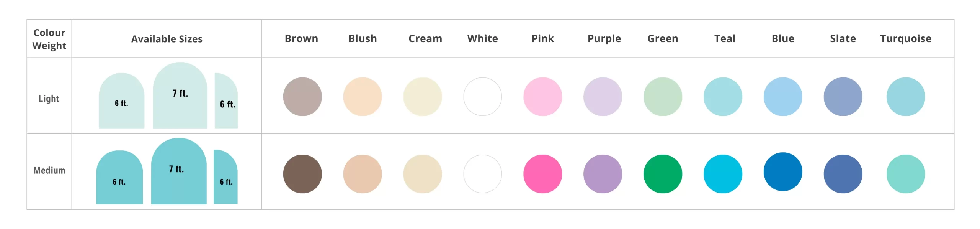Viewport: 980px width, 229px height.
Task: Click the Medium Teal swatch
Action: click(x=723, y=174)
